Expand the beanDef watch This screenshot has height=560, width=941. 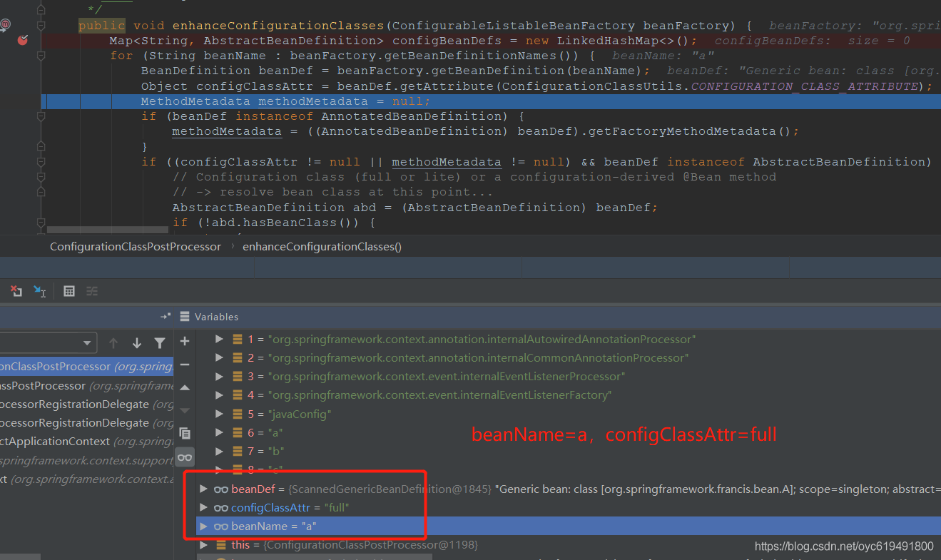(x=203, y=489)
